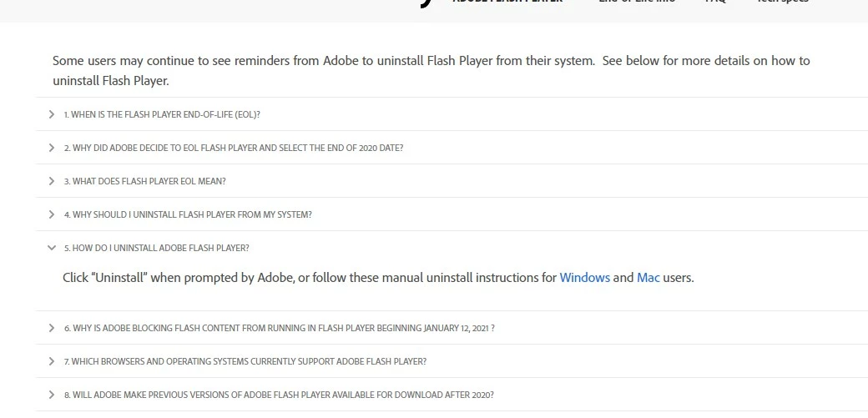Open 'Why is Adobe blocking Flash content' question text
This screenshot has width=868, height=418.
click(x=279, y=328)
